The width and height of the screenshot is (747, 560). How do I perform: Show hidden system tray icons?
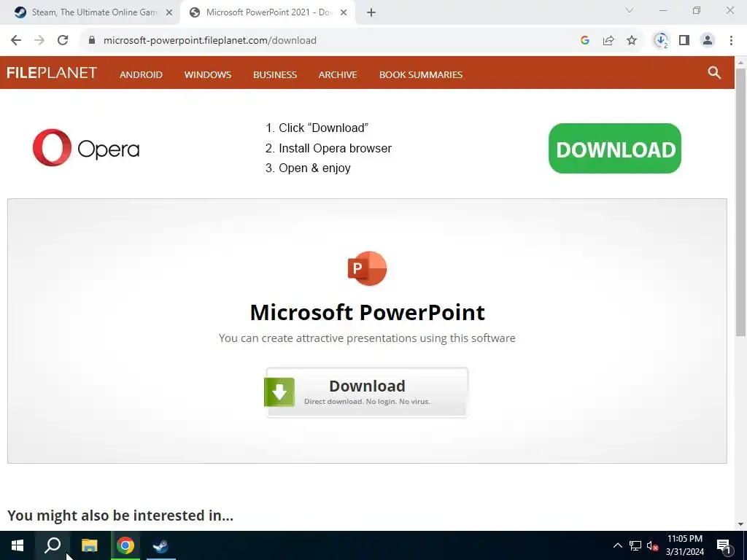[617, 545]
